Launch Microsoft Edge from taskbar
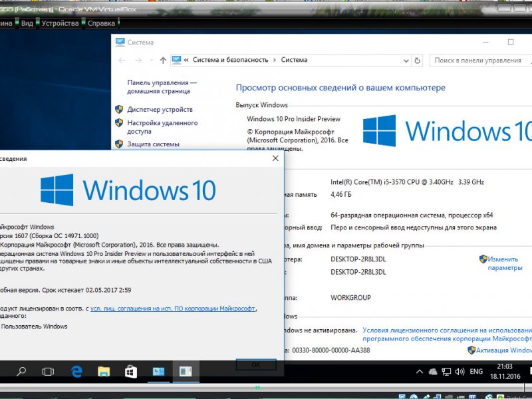Image resolution: width=532 pixels, height=399 pixels. click(76, 372)
